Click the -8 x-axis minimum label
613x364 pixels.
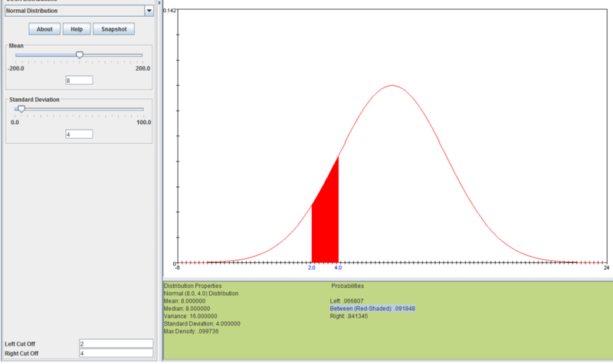tap(177, 267)
